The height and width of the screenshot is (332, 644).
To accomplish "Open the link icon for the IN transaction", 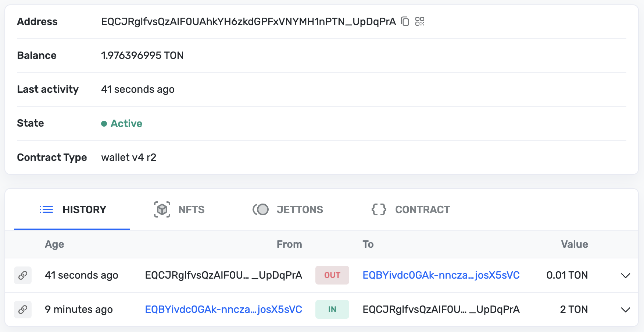I will [x=23, y=309].
